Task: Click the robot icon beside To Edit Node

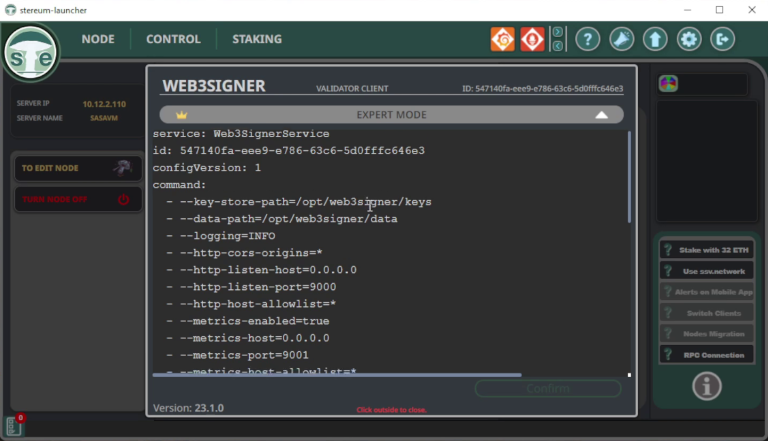Action: click(x=122, y=168)
